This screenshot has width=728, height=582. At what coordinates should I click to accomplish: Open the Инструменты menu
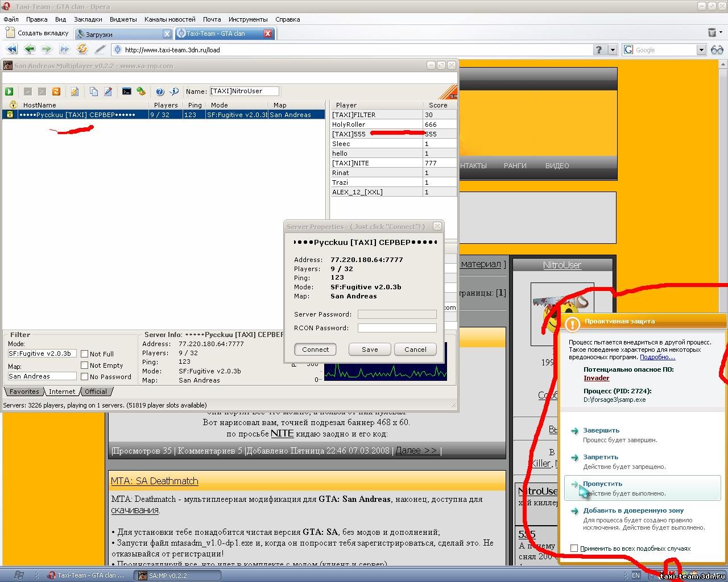[248, 19]
